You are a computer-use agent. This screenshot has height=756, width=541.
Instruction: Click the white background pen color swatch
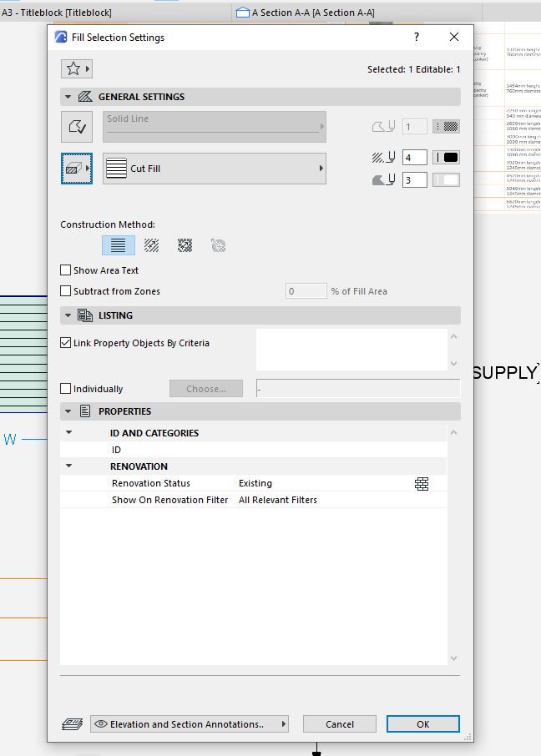pos(446,180)
